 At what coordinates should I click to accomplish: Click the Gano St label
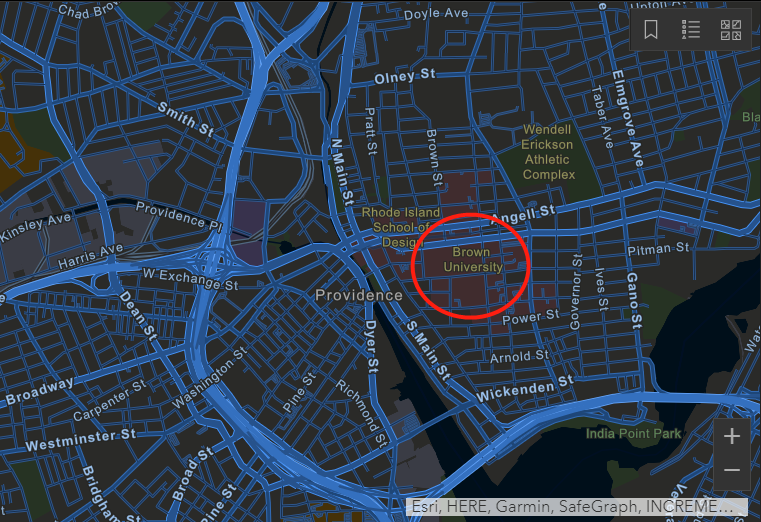click(634, 300)
